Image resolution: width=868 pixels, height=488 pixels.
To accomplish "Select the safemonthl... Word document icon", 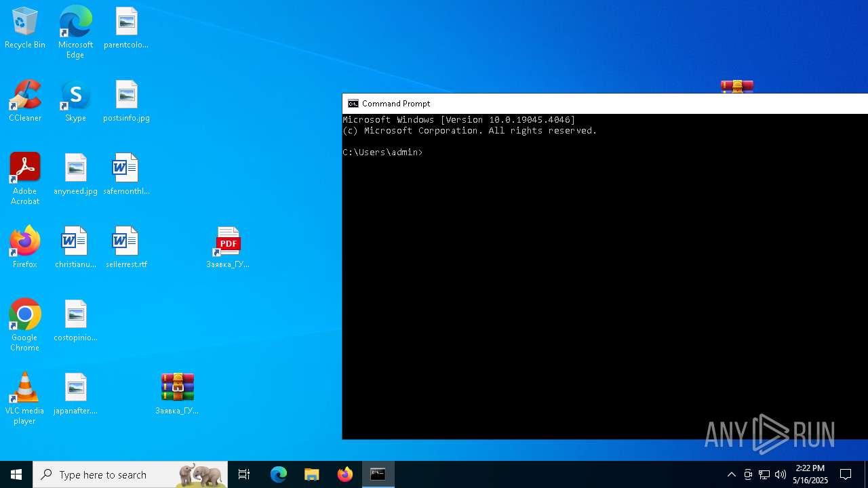I will pyautogui.click(x=126, y=174).
